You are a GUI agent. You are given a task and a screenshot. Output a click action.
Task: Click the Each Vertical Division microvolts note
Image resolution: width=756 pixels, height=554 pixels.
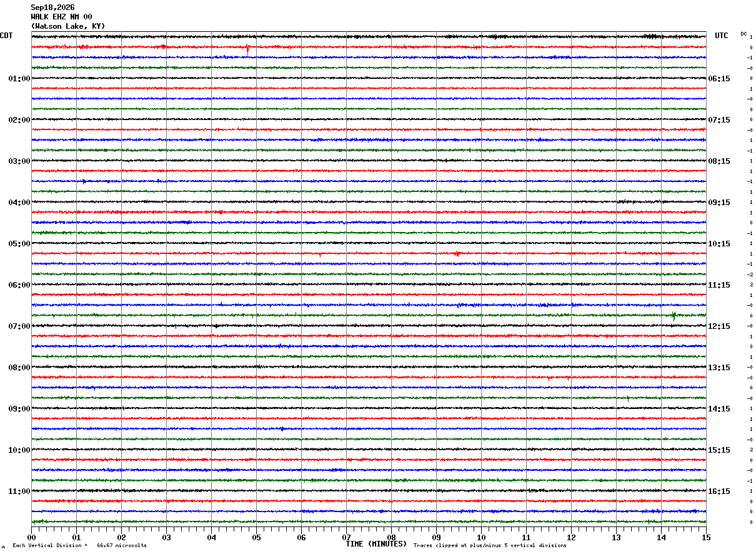tap(79, 545)
